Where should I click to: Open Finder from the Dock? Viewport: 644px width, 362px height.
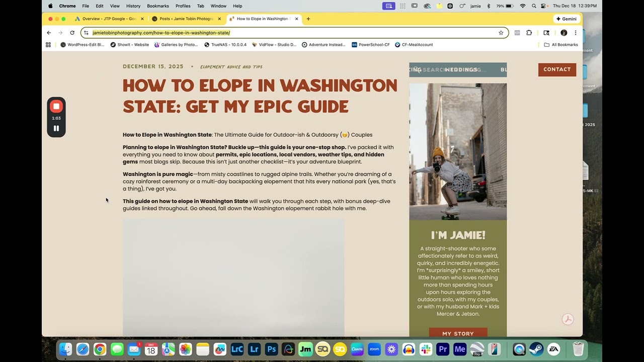(x=65, y=349)
